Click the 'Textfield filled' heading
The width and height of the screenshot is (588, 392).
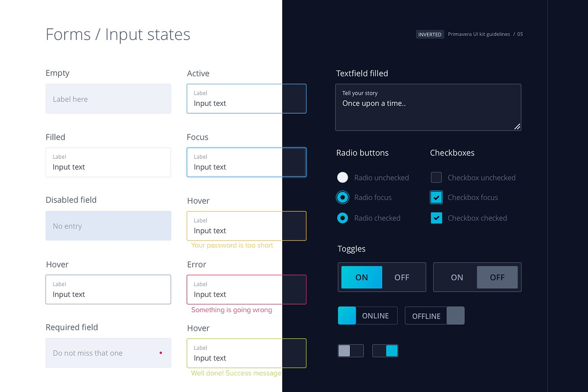tap(362, 73)
